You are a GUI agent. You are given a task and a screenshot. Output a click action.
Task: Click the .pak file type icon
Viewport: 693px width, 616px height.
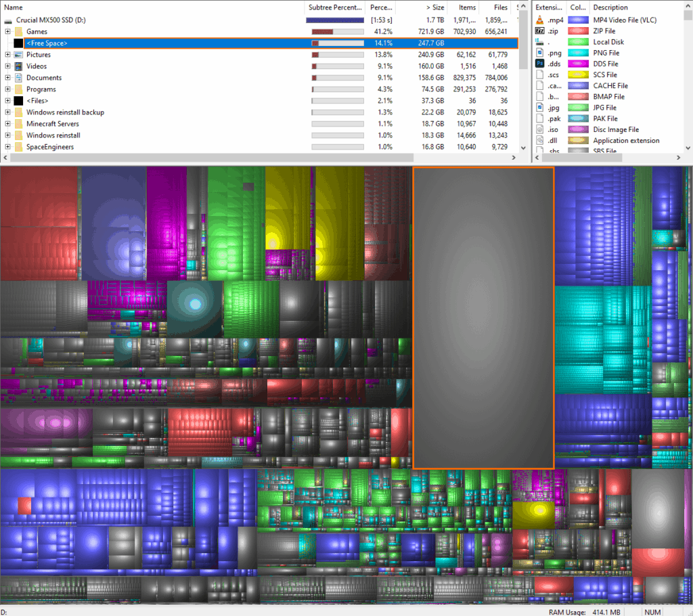click(x=539, y=118)
